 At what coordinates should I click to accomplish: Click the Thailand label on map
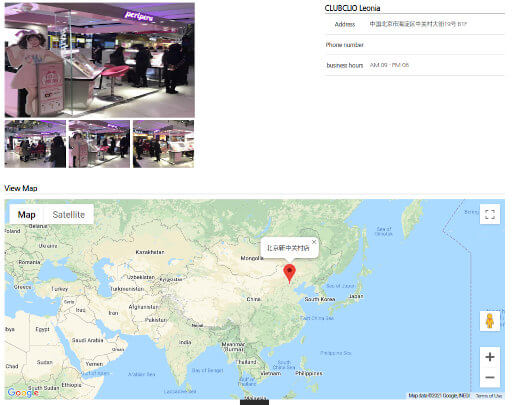pyautogui.click(x=246, y=362)
